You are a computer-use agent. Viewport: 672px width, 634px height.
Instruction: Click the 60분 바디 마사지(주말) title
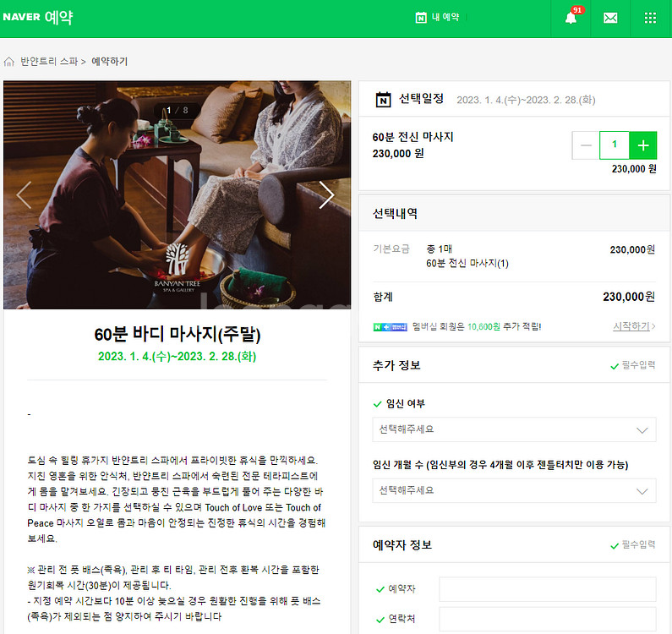(x=178, y=334)
